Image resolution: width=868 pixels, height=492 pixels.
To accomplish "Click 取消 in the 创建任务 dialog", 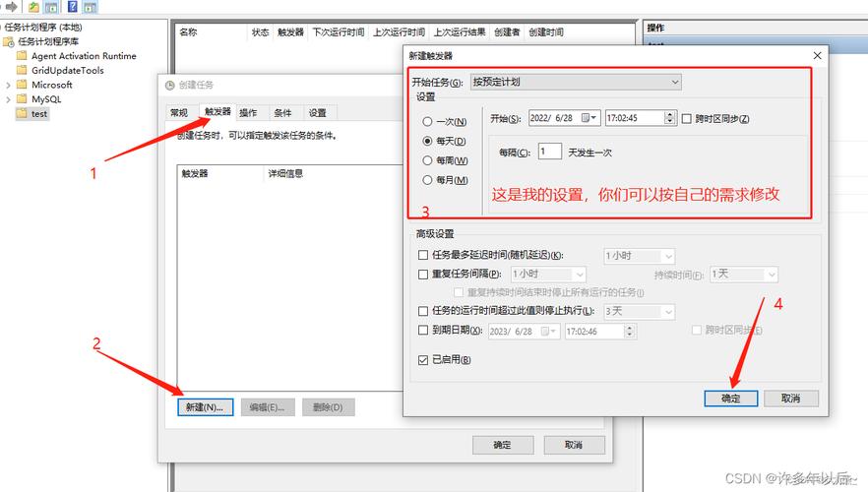I will (574, 445).
